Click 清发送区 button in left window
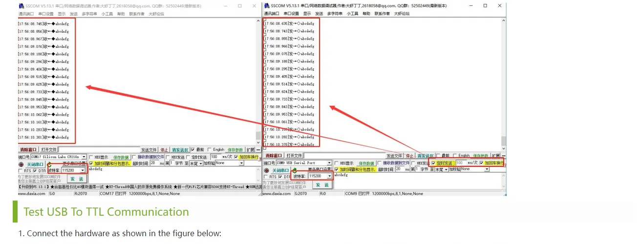644x244 pixels. [180, 150]
